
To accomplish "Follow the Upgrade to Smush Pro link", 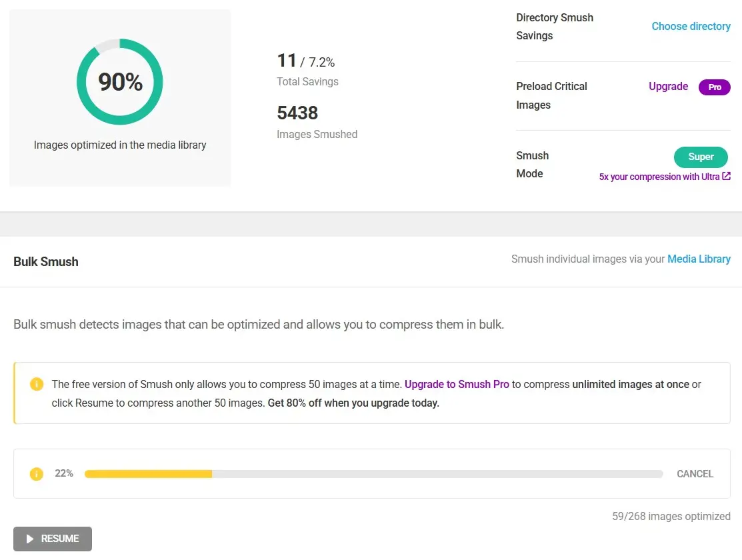I will coord(457,385).
